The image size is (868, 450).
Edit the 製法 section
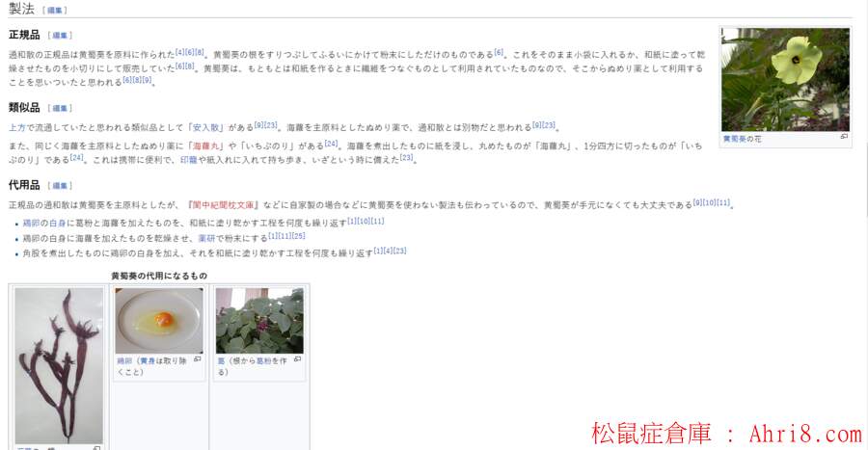(55, 11)
